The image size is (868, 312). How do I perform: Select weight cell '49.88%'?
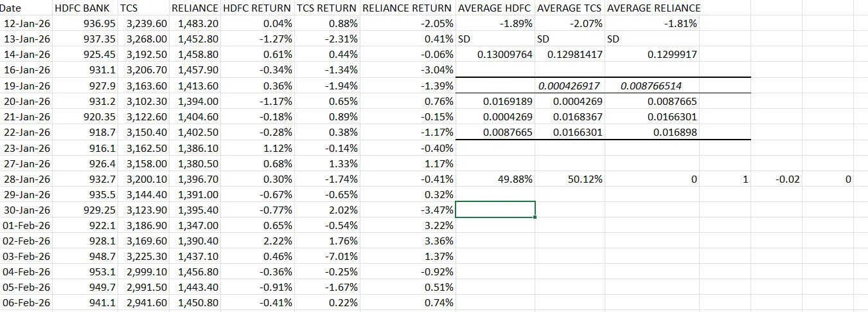[495, 179]
